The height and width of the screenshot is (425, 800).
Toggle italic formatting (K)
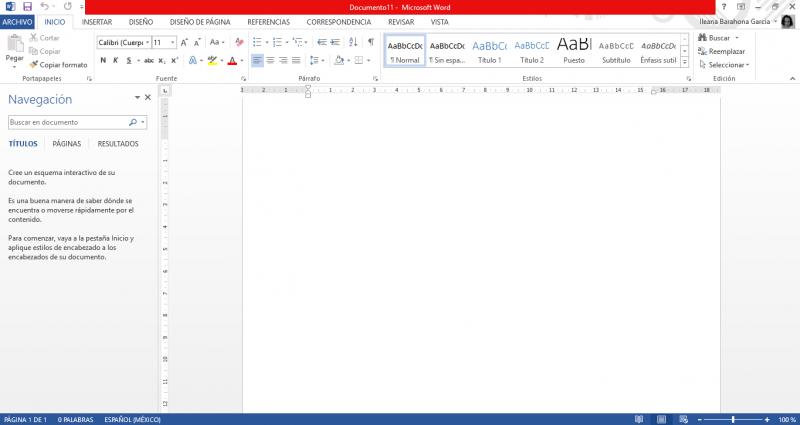pos(116,60)
